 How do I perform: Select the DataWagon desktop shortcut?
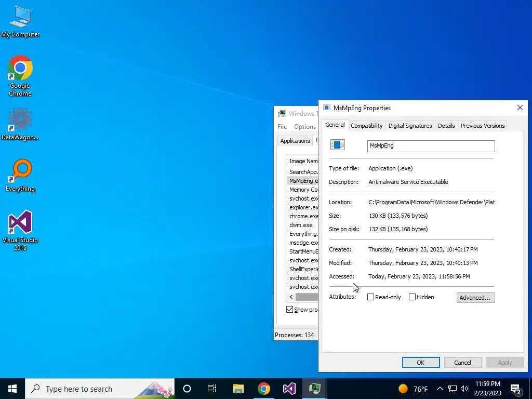(x=20, y=124)
